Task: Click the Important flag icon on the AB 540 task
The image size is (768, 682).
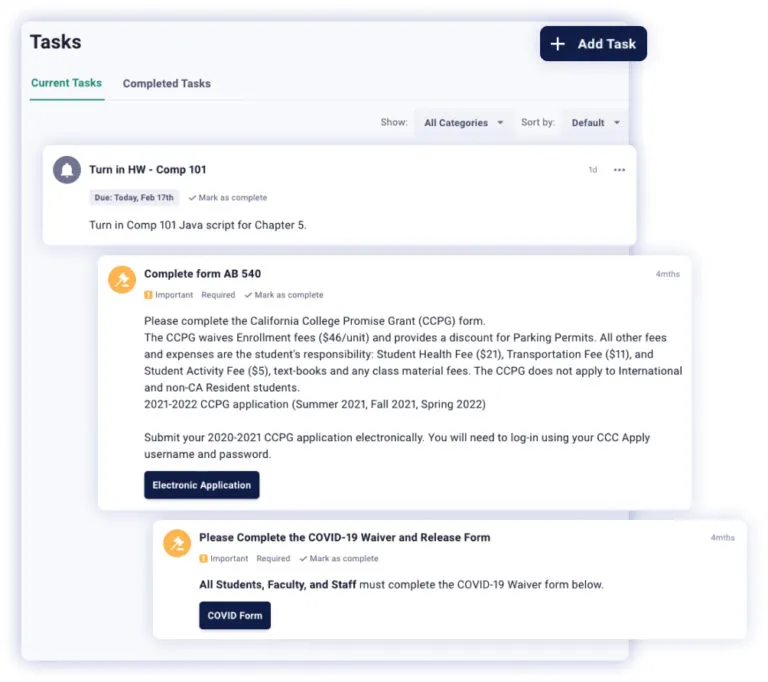Action: [148, 295]
